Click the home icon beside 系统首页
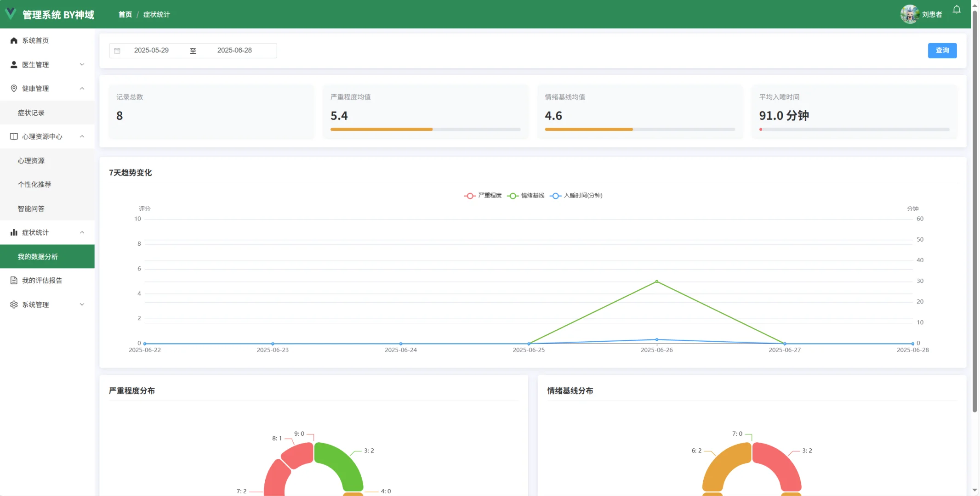The height and width of the screenshot is (496, 980). [x=14, y=40]
